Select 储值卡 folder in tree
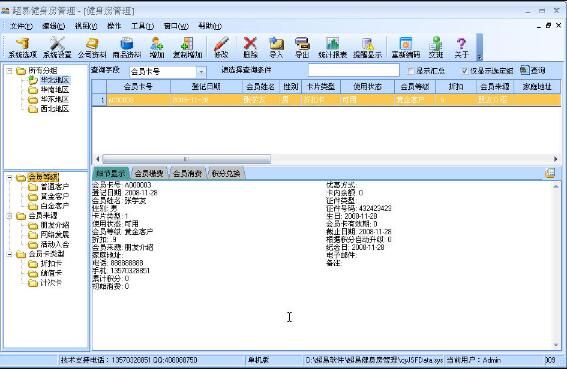 click(51, 273)
